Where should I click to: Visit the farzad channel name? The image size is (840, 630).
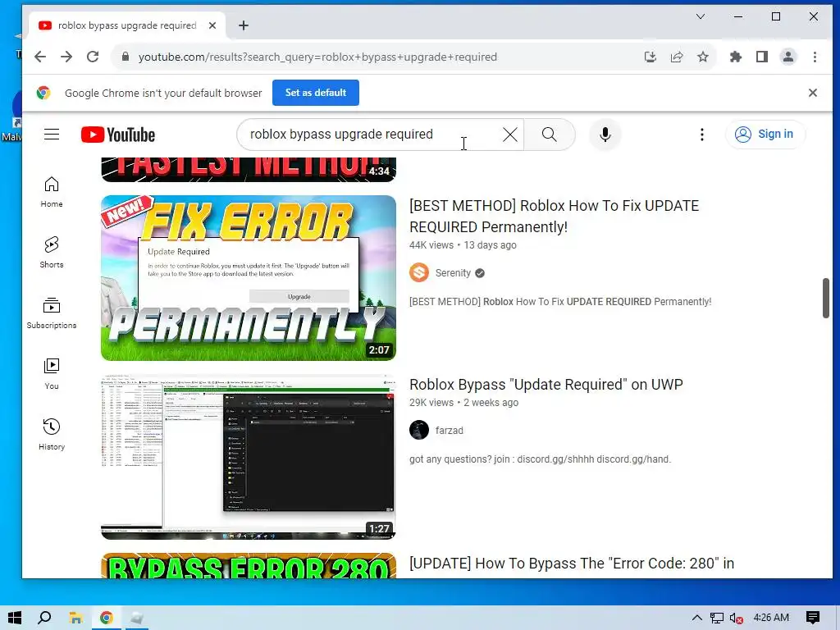click(449, 430)
